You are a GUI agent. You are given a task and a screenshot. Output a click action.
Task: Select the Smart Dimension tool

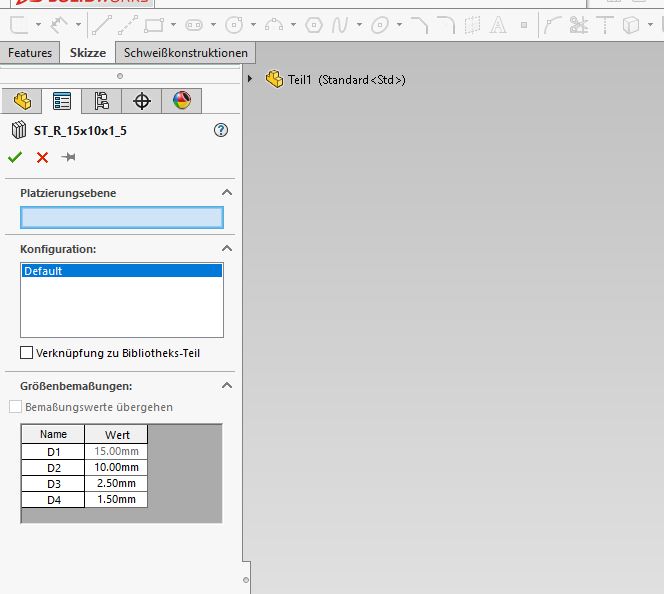pos(59,25)
